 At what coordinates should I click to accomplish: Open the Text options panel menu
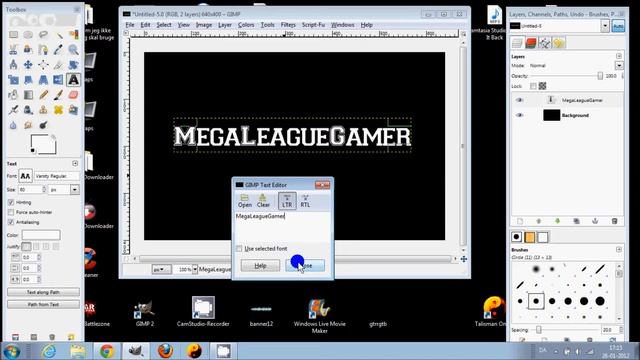(75, 163)
